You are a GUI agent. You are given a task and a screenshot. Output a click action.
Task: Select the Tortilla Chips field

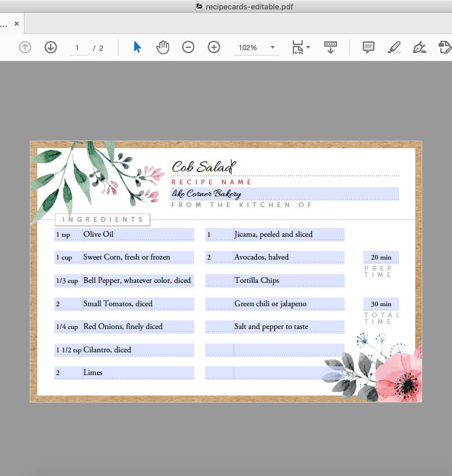tap(289, 281)
